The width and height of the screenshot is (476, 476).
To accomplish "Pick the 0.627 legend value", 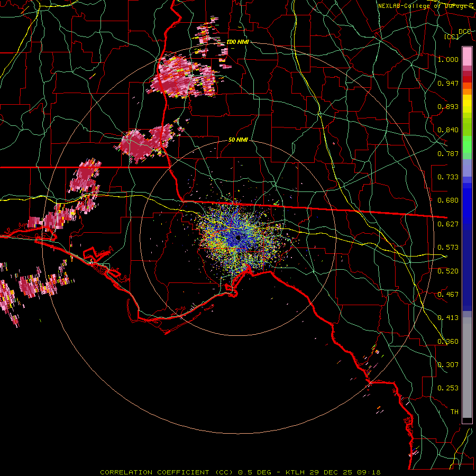I will 448,224.
